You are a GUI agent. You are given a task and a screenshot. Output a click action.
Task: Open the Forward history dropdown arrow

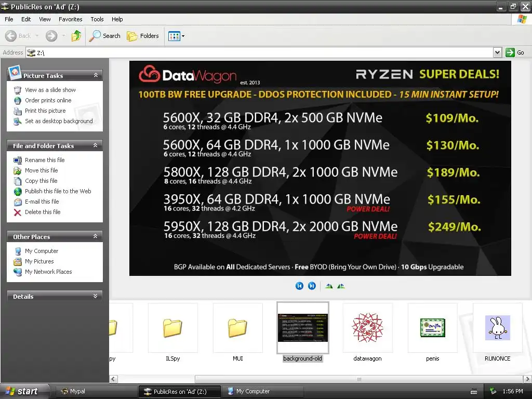click(x=63, y=36)
